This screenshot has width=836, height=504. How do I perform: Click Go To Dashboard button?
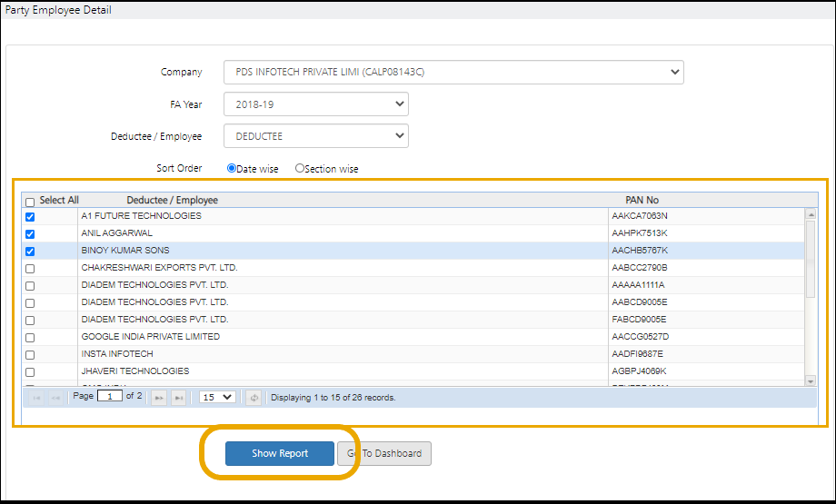click(384, 453)
